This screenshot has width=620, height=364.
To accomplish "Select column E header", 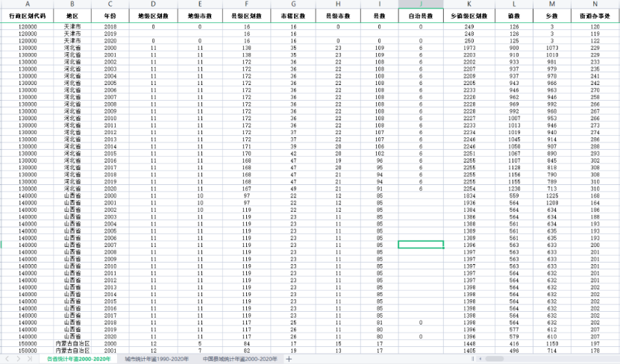I will pos(200,4).
